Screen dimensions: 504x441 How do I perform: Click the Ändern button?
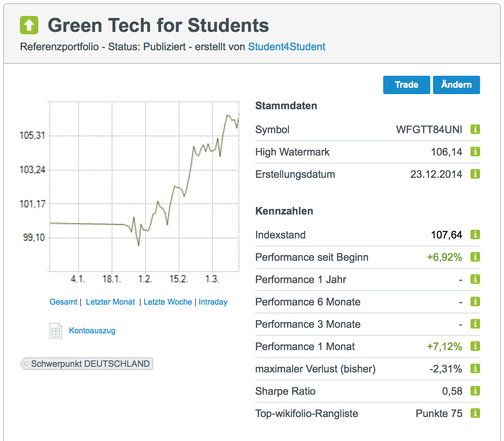tap(456, 85)
